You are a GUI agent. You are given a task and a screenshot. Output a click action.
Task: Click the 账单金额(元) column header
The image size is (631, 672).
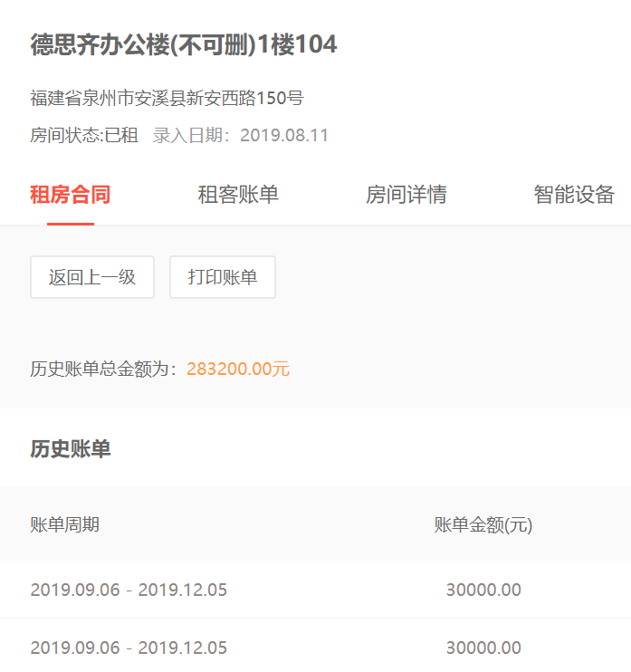pos(483,524)
